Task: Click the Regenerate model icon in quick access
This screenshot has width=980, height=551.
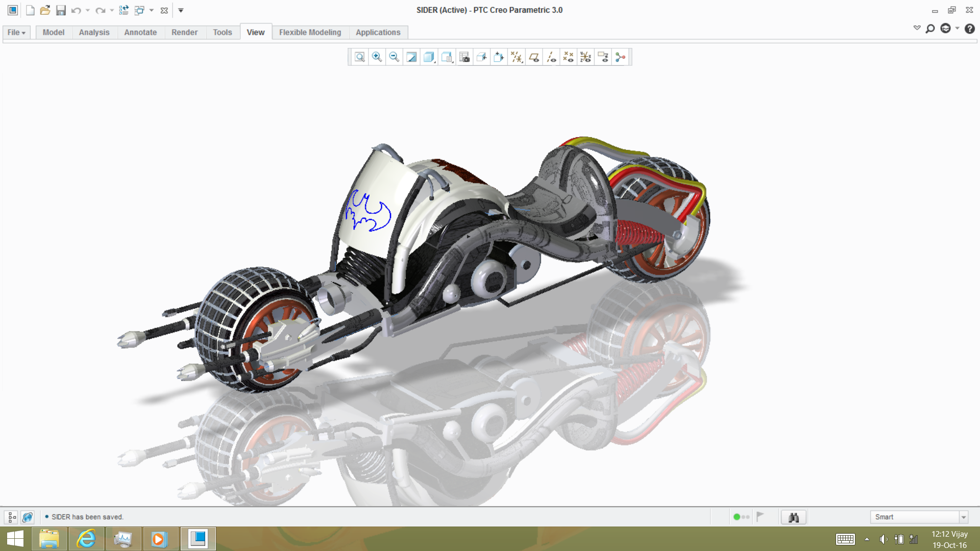Action: [124, 10]
